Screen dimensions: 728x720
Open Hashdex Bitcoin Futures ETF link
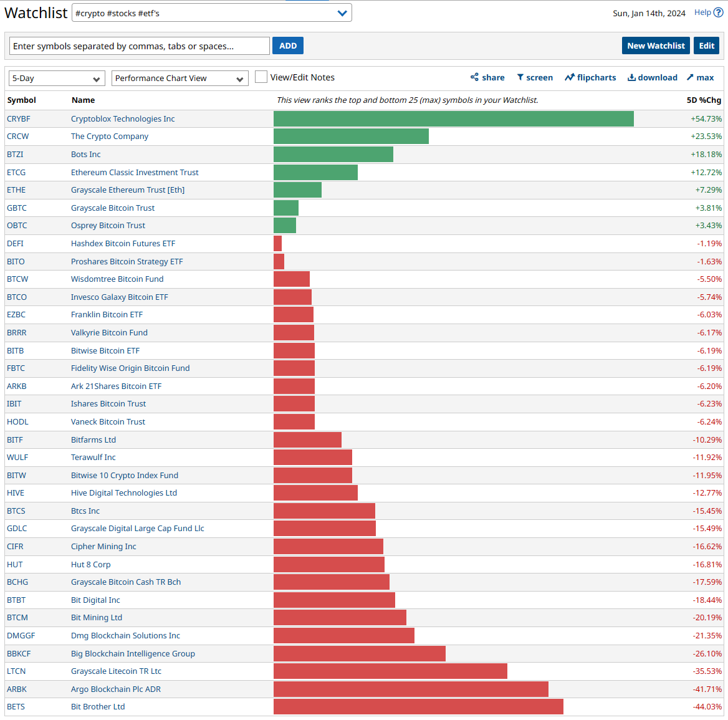tap(123, 244)
